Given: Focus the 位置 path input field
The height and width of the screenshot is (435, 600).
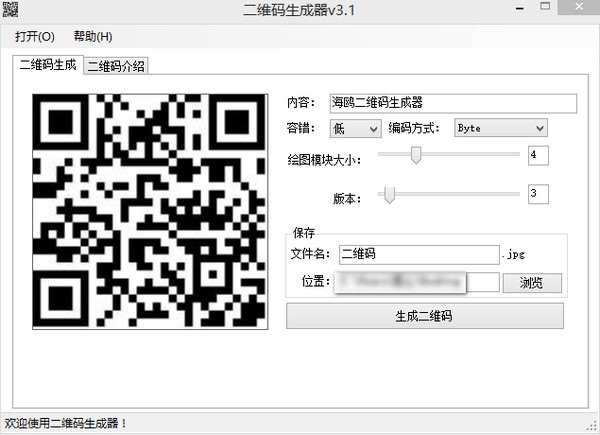Looking at the screenshot, I should (x=417, y=282).
